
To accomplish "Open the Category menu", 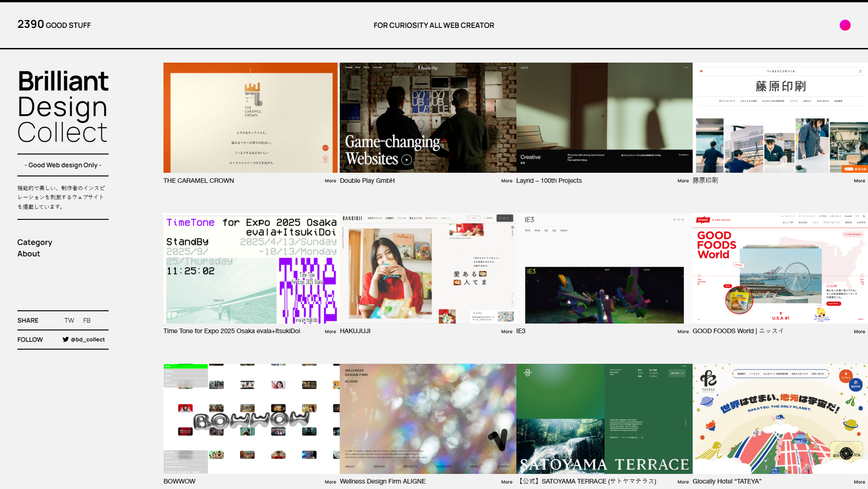I will click(35, 242).
